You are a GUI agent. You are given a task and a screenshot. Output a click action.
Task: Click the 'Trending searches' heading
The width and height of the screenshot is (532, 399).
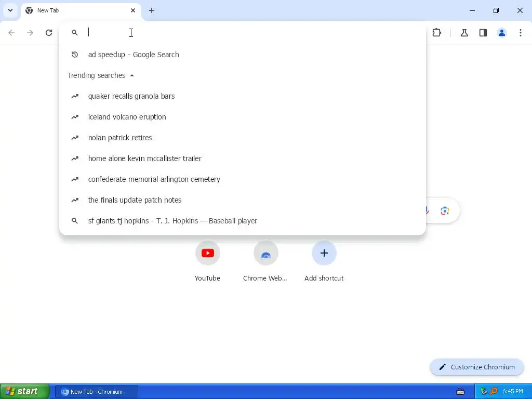tap(96, 75)
